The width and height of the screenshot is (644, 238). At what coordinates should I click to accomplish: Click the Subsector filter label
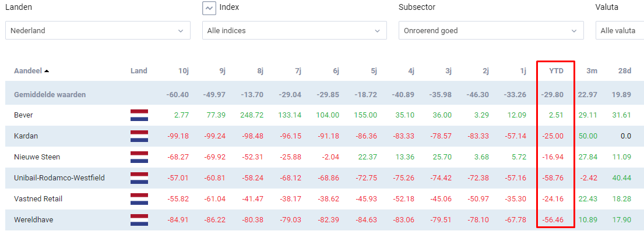pyautogui.click(x=417, y=8)
